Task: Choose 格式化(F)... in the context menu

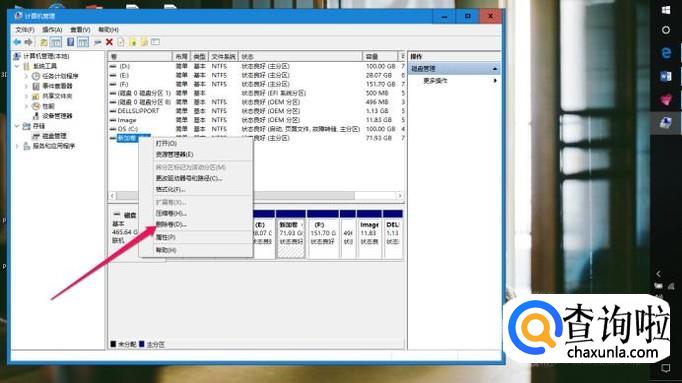Action: 196,190
